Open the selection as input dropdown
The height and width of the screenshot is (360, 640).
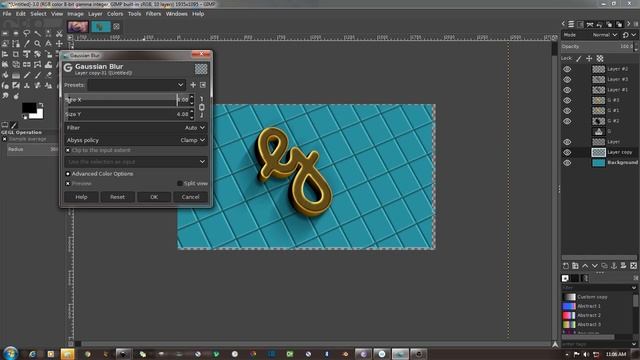tap(136, 162)
